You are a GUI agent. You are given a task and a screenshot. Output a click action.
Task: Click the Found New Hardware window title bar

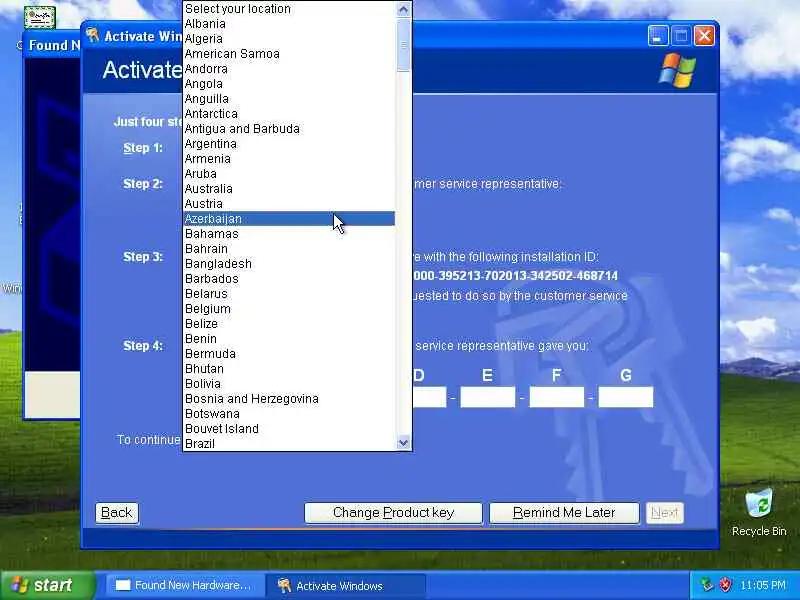tap(52, 45)
